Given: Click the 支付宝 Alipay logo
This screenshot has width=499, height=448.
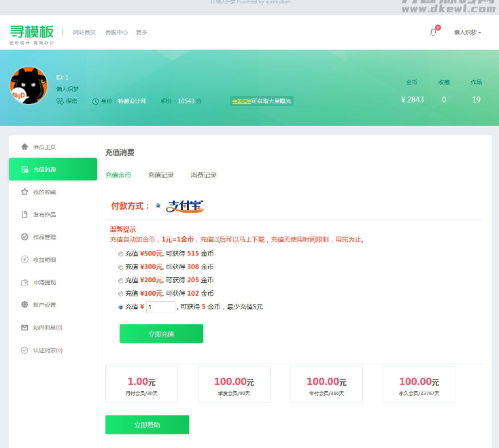Looking at the screenshot, I should coord(185,206).
